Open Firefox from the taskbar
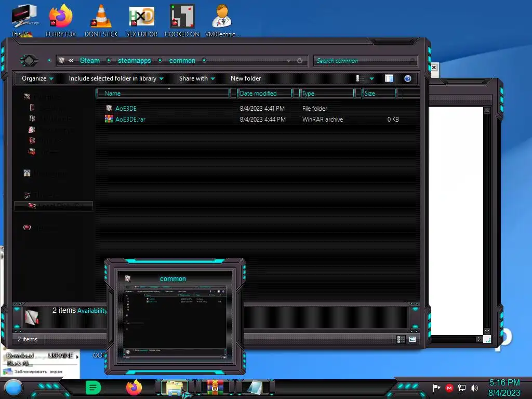This screenshot has height=399, width=532. tap(134, 388)
